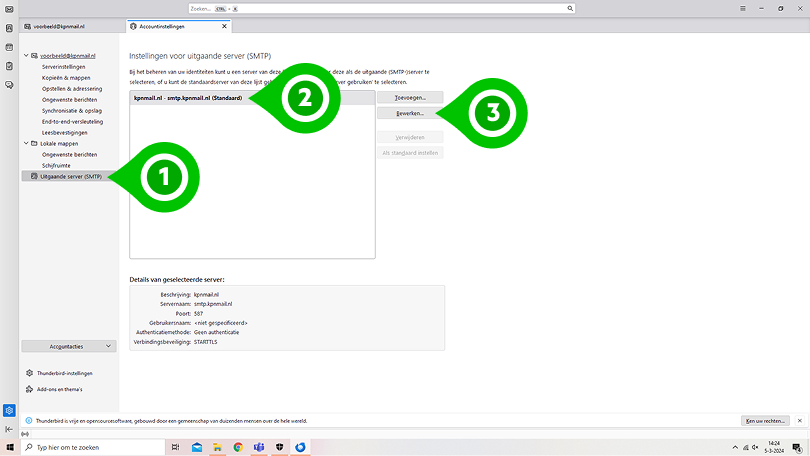Click the puzzle icon beside Add-ons en thema's
810x456 pixels.
pos(29,389)
